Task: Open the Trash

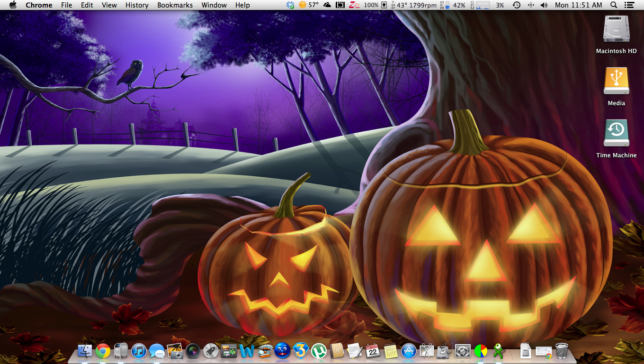Action: [x=562, y=351]
